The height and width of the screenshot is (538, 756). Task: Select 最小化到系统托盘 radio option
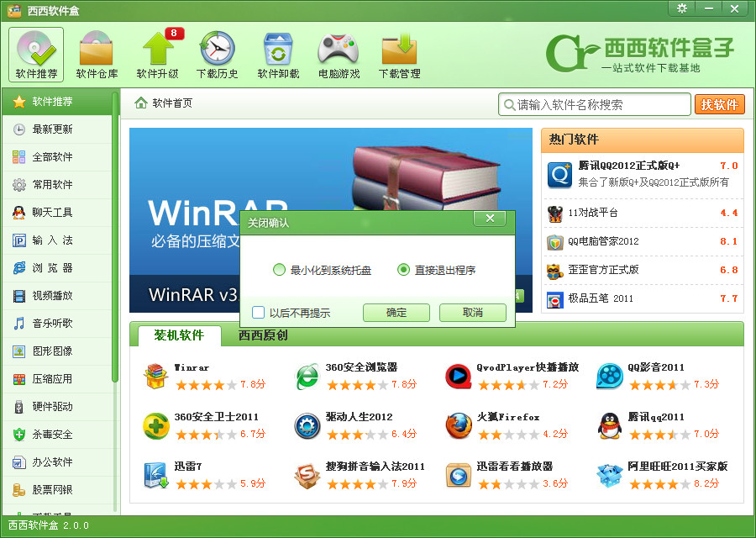(x=279, y=270)
